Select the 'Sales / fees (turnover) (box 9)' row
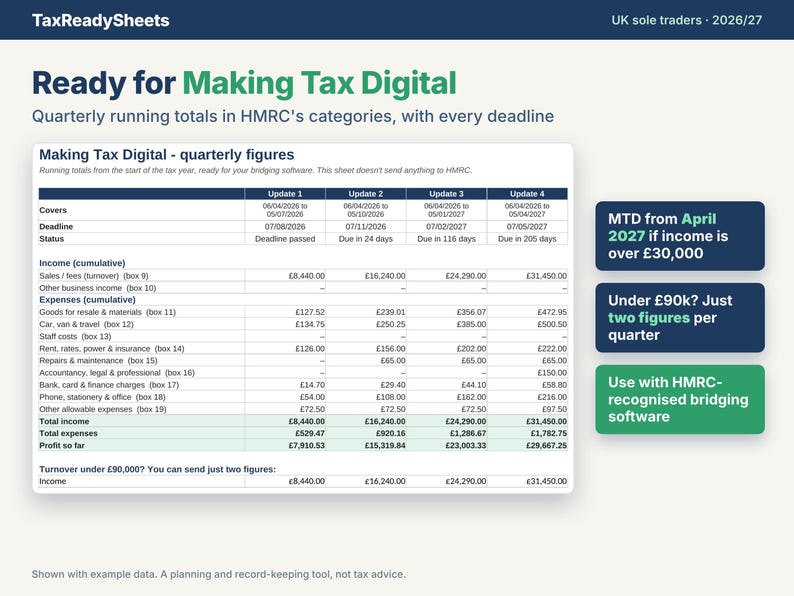Viewport: 794px width, 596px height. (303, 275)
